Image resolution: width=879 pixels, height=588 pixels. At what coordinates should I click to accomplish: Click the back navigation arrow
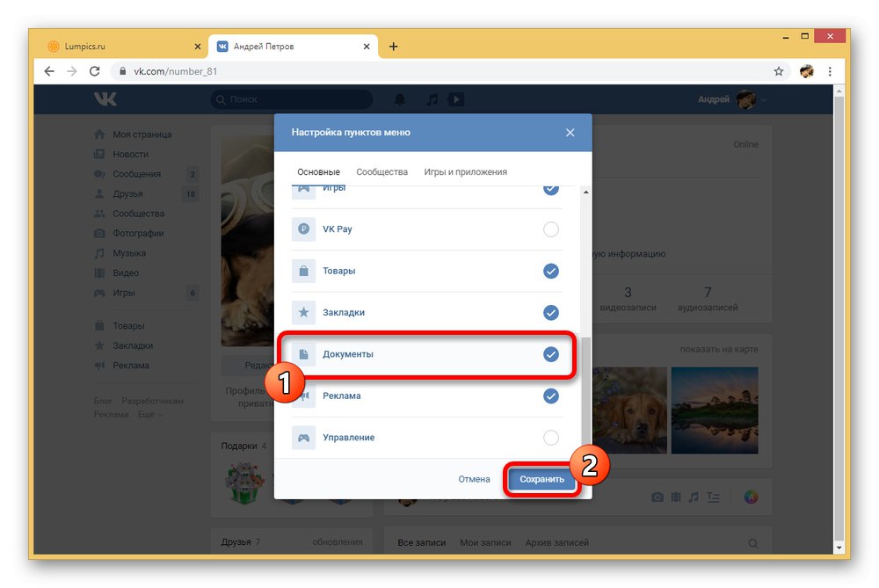pos(49,71)
